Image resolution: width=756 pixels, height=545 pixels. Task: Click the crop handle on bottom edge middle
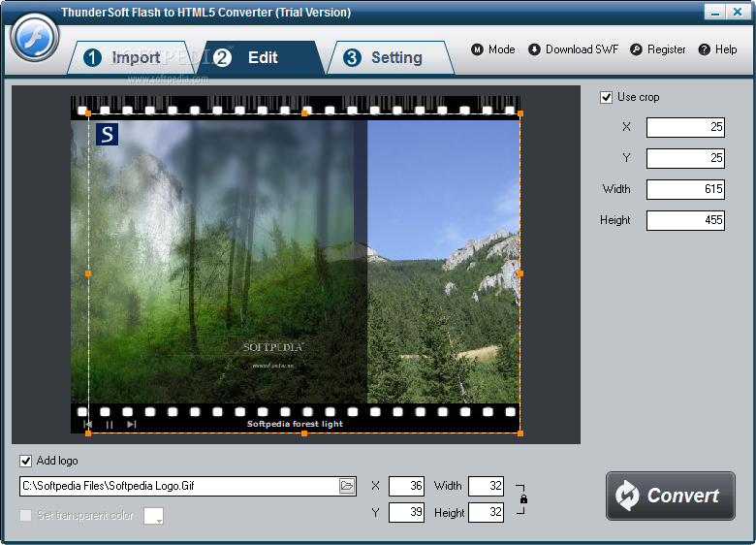click(304, 433)
